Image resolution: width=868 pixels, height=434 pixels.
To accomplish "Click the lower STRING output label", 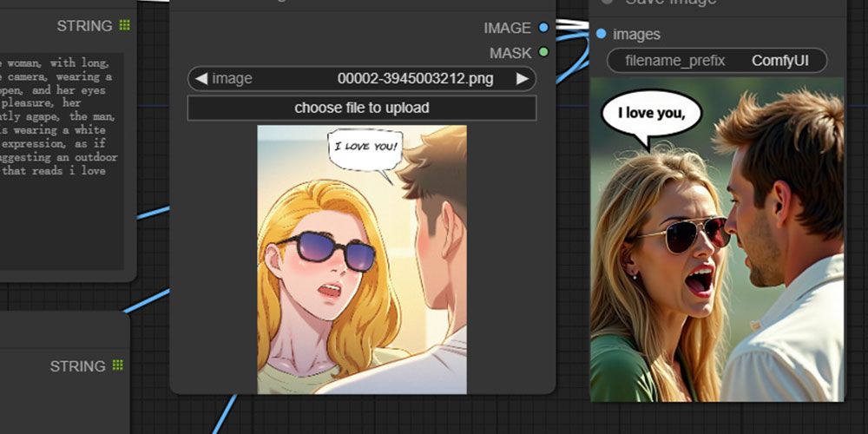I will coord(77,366).
